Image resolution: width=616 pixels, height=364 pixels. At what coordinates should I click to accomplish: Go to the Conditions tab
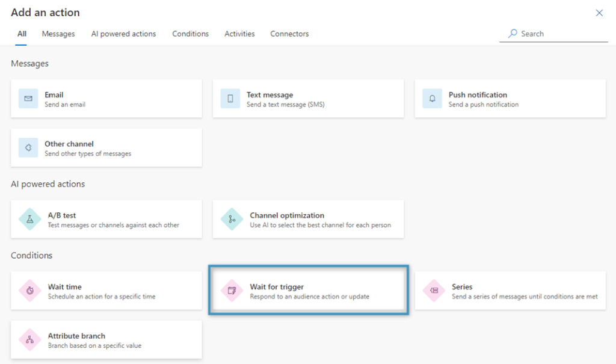(x=191, y=34)
